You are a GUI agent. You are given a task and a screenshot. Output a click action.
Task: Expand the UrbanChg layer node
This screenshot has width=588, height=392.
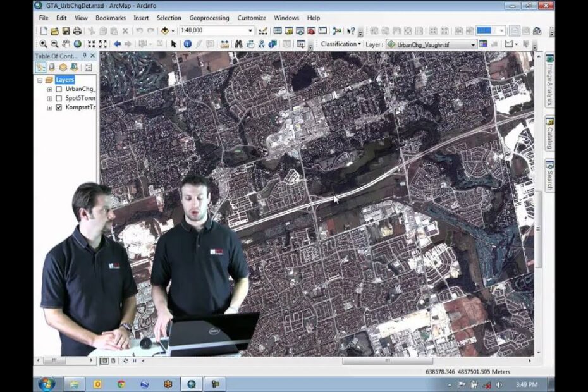click(x=49, y=90)
